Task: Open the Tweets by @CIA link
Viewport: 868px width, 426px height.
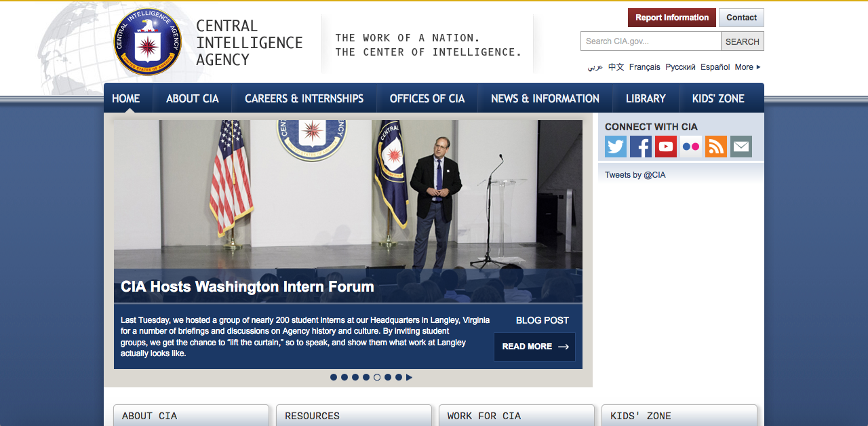Action: (x=635, y=175)
